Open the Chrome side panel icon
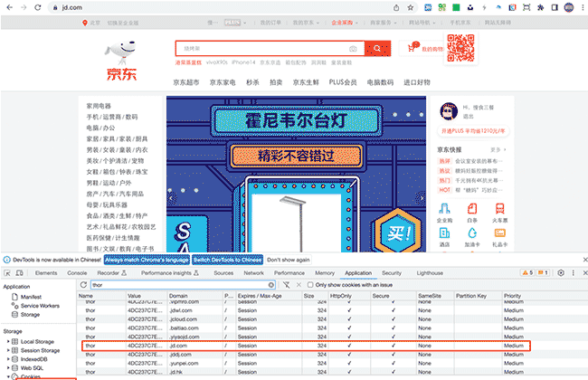The width and height of the screenshot is (588, 380). (555, 7)
